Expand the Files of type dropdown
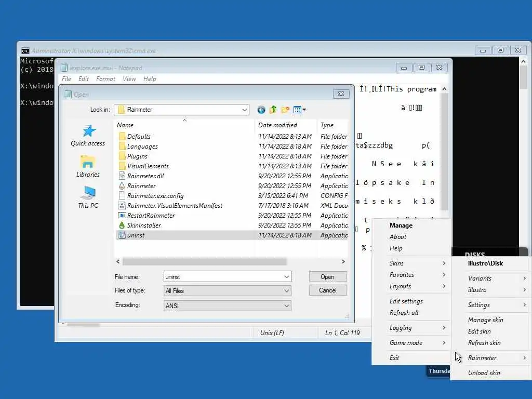Screen dimensions: 532x399 tap(287, 291)
